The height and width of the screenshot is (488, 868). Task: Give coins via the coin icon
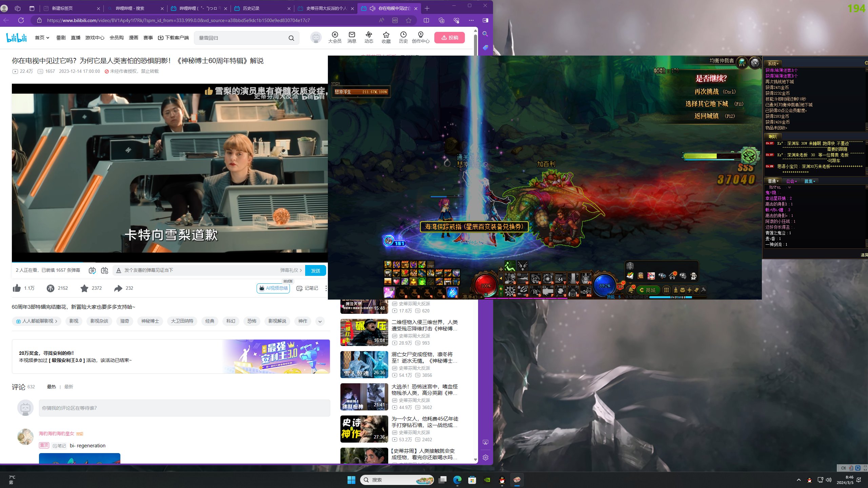tap(51, 288)
